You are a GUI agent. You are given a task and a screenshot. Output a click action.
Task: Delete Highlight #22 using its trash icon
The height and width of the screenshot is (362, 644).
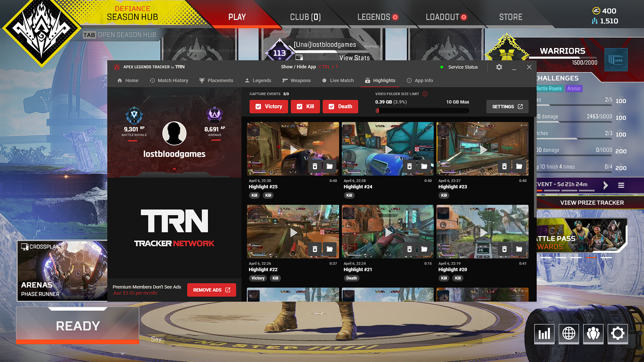315,249
